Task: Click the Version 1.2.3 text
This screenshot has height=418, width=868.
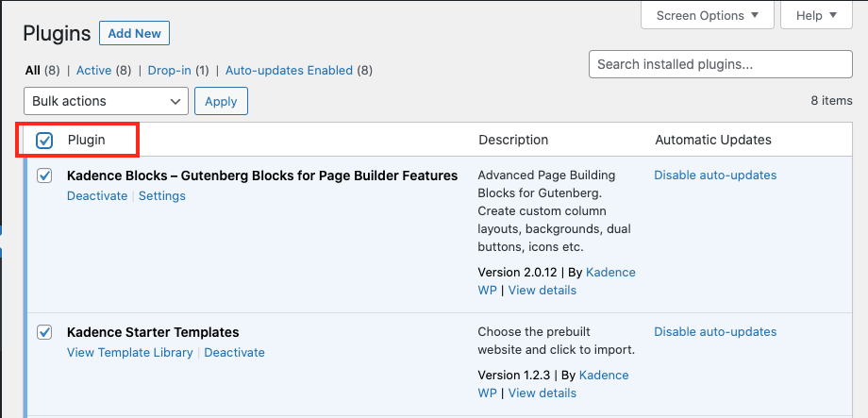Action: (x=513, y=375)
